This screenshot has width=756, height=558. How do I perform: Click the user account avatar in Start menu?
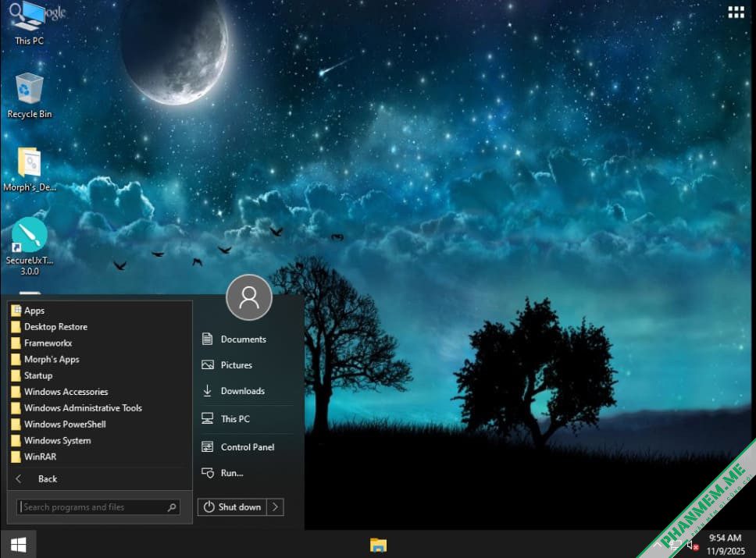point(249,297)
